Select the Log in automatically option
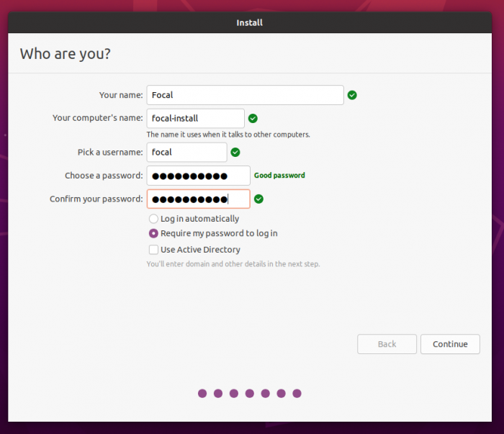This screenshot has height=434, width=504. click(153, 219)
